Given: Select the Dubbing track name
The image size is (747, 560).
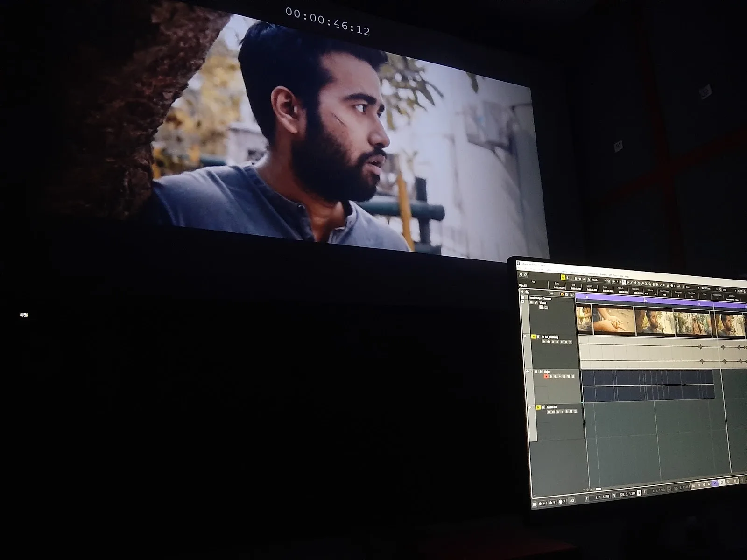Looking at the screenshot, I should pyautogui.click(x=550, y=337).
